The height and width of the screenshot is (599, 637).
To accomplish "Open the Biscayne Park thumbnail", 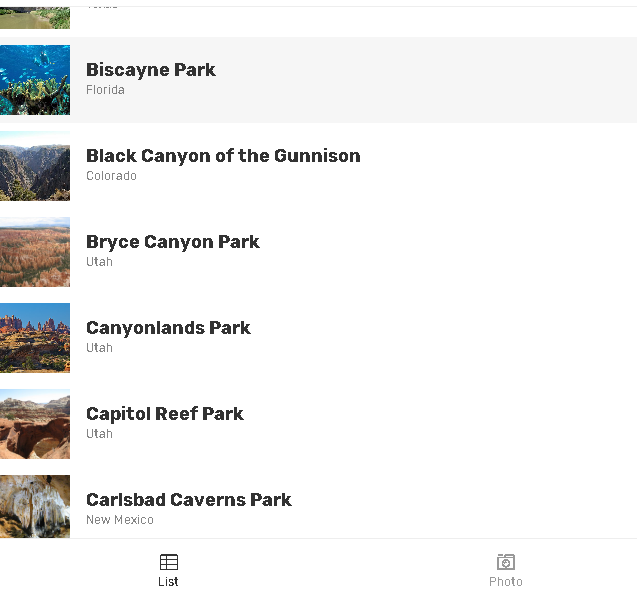I will (x=35, y=80).
